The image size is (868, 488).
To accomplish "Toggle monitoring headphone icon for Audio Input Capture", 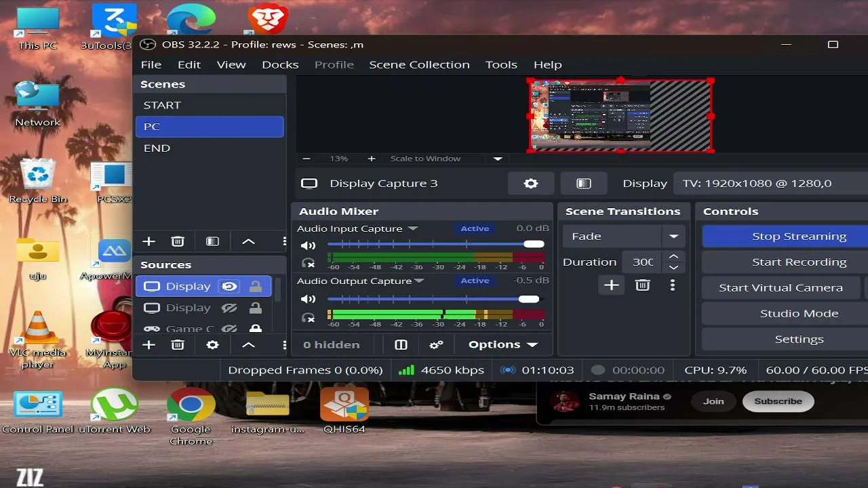I will tap(309, 263).
